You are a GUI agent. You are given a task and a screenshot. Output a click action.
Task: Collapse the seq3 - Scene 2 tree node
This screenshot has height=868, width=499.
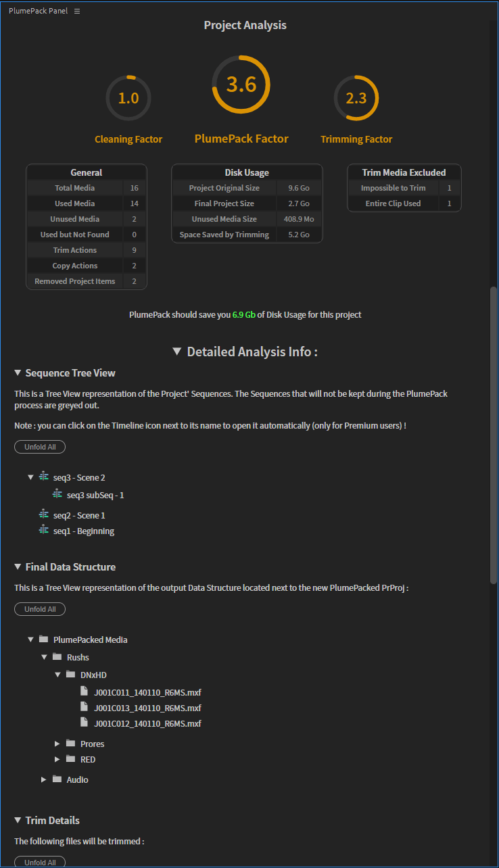coord(30,477)
